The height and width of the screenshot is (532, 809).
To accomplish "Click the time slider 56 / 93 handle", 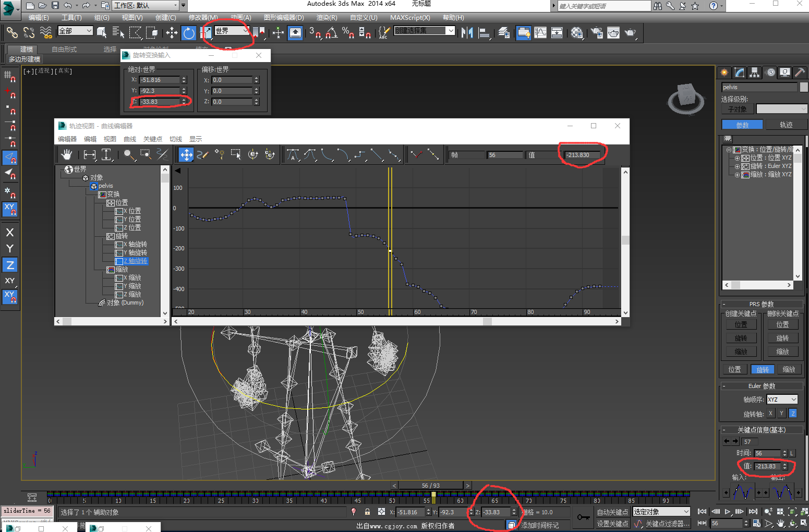I will (x=430, y=485).
